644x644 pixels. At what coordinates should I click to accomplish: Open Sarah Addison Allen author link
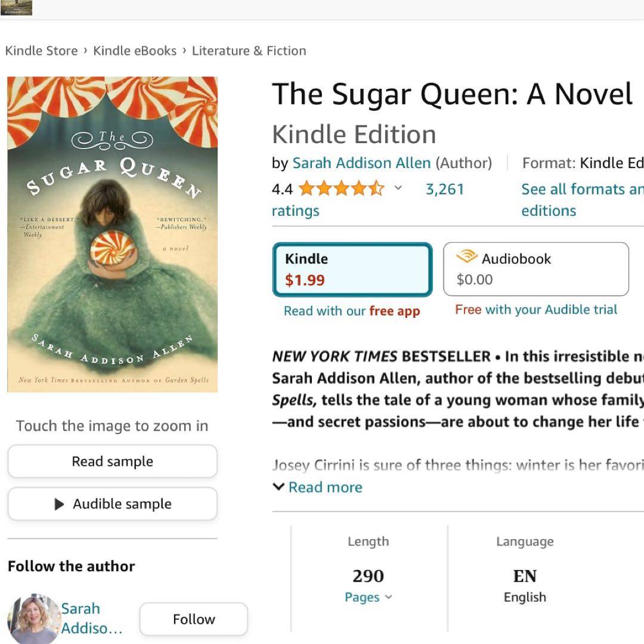(x=361, y=163)
